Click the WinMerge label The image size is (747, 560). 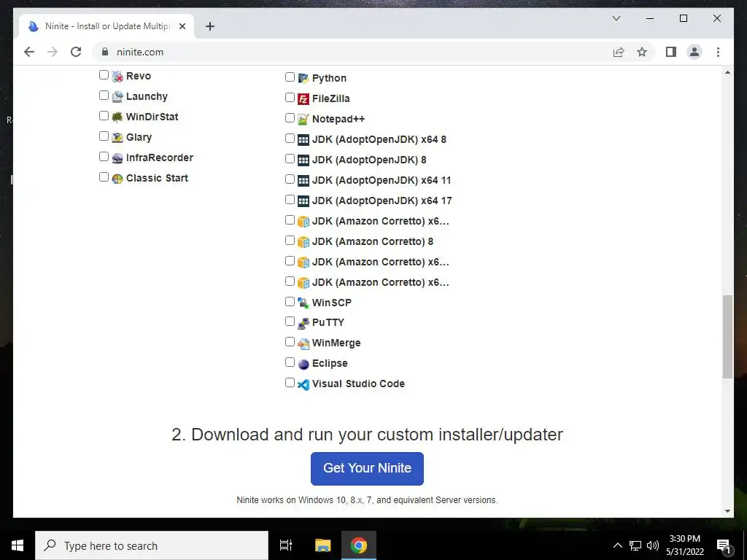(x=336, y=343)
